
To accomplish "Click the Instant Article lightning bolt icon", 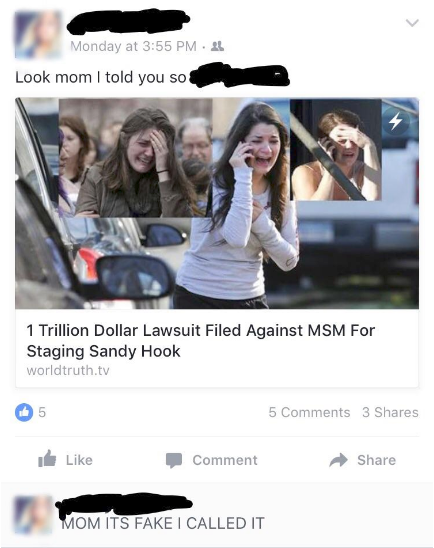I will point(396,121).
